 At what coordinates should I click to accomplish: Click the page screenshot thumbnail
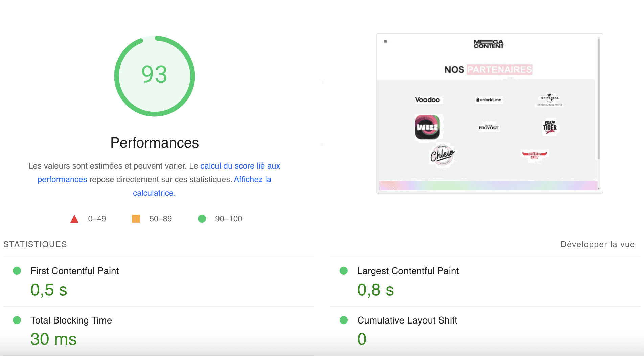pyautogui.click(x=489, y=113)
